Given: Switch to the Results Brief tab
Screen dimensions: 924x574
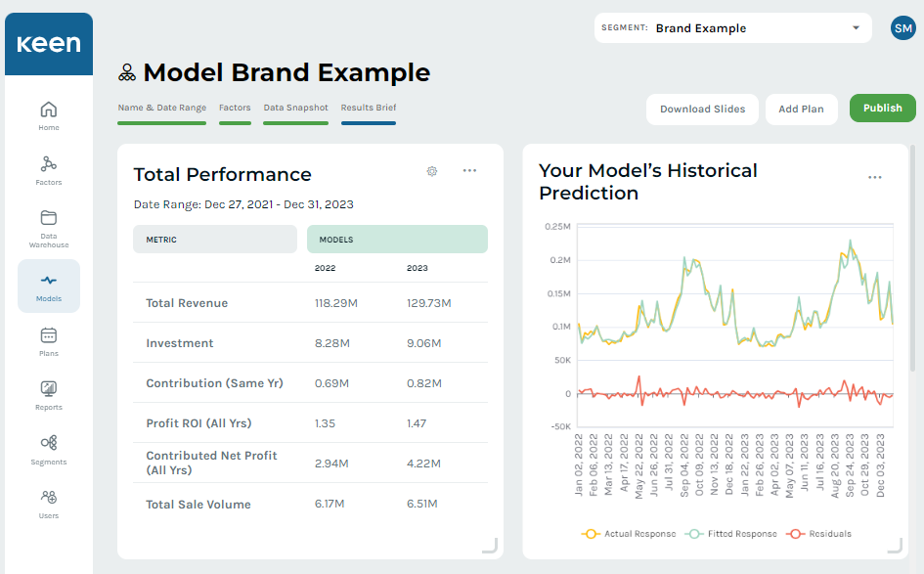Looking at the screenshot, I should (x=369, y=109).
